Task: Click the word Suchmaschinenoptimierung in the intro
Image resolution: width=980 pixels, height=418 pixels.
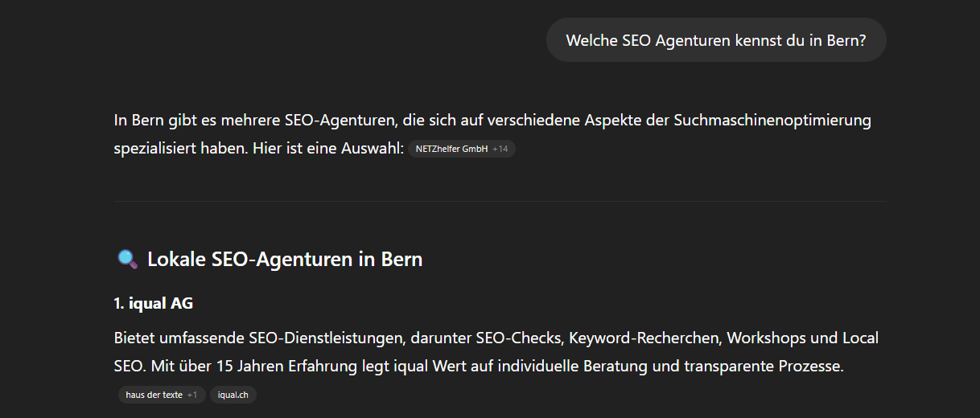Action: tap(772, 121)
